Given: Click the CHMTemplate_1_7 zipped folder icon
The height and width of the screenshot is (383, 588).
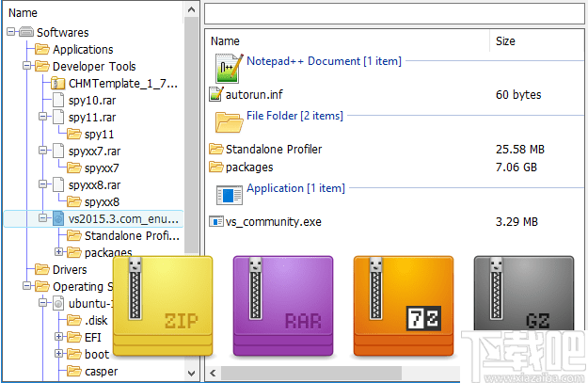Looking at the screenshot, I should tap(57, 83).
